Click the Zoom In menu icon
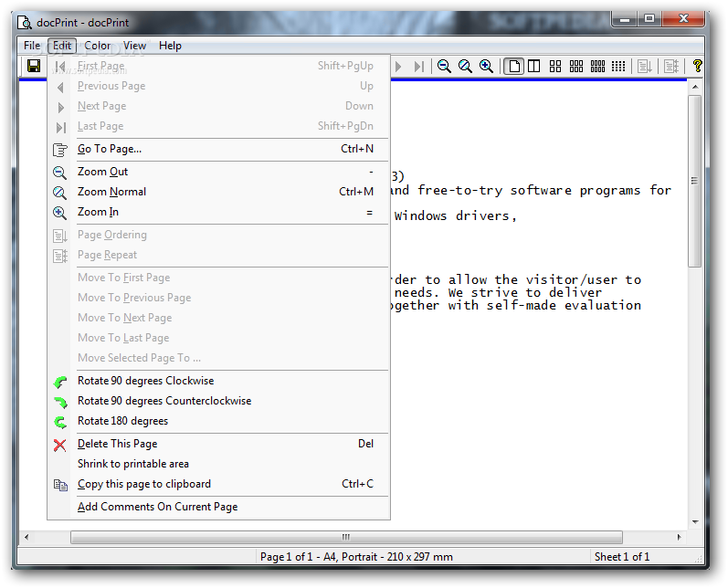Screen dimensions: 728x588 click(x=59, y=213)
